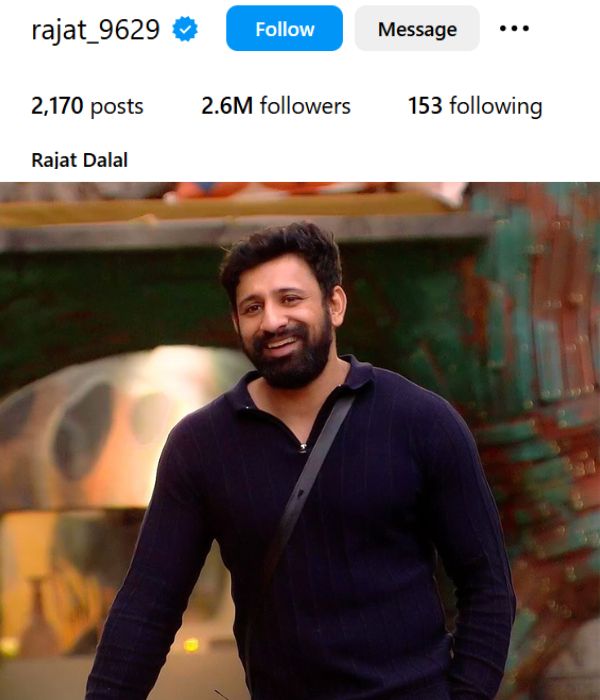Open the three-dot more options menu
The image size is (600, 700).
(x=514, y=29)
